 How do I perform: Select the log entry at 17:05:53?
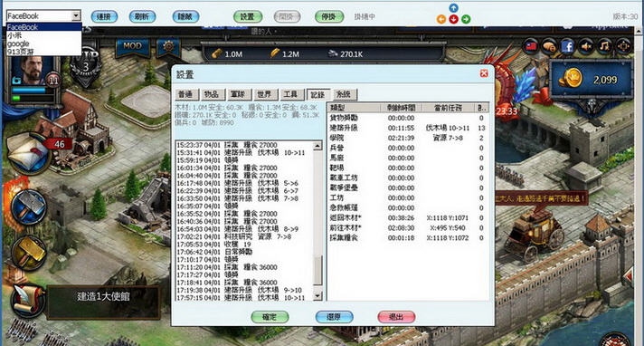click(244, 244)
